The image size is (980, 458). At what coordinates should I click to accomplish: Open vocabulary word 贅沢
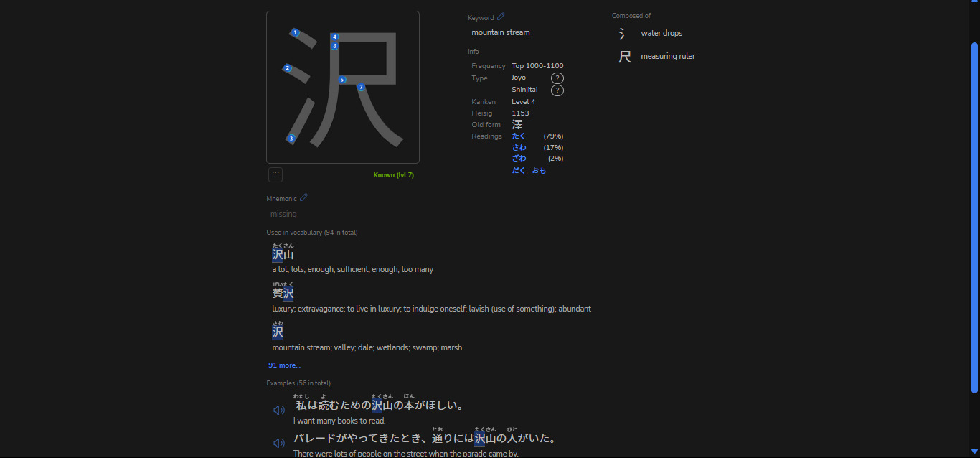coord(283,293)
